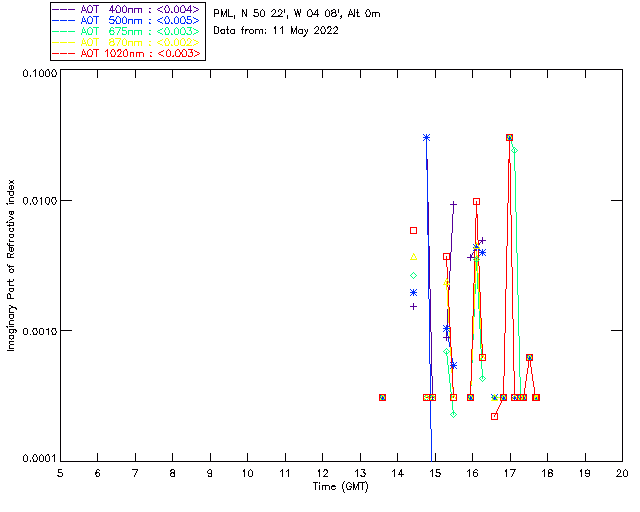Click the x-axis tick label 19
Image resolution: width=640 pixels, height=512 pixels.
[585, 474]
